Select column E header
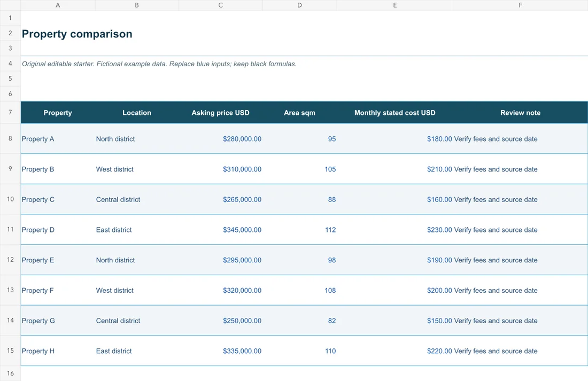The image size is (588, 381). point(395,5)
